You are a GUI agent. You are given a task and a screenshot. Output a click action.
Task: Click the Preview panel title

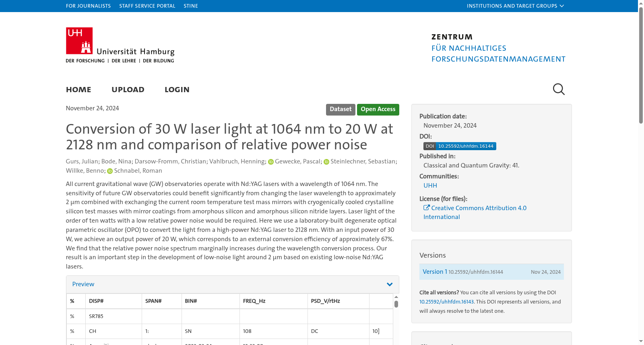click(x=83, y=284)
